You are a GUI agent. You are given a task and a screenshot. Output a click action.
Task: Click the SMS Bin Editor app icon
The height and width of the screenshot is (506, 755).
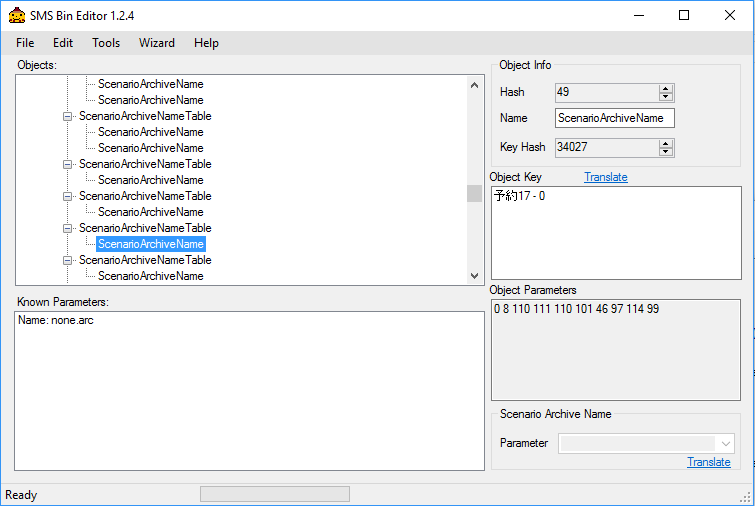[17, 15]
